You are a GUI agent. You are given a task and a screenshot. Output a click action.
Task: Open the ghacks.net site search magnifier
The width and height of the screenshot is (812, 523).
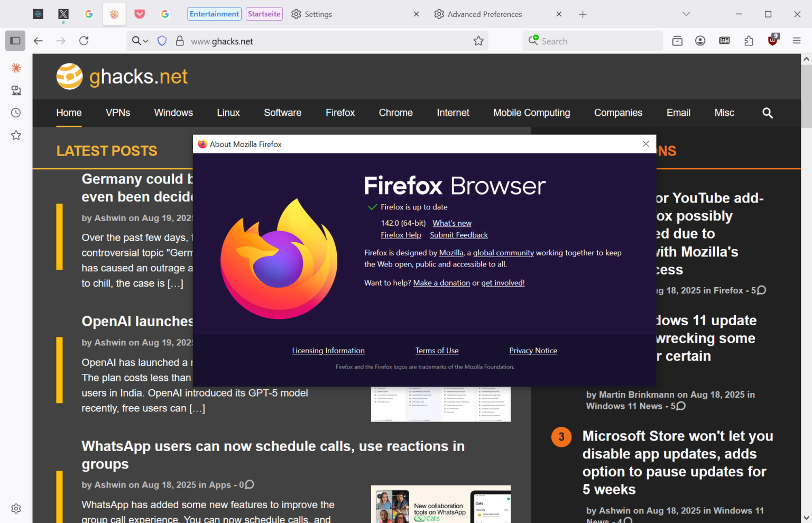(x=768, y=113)
